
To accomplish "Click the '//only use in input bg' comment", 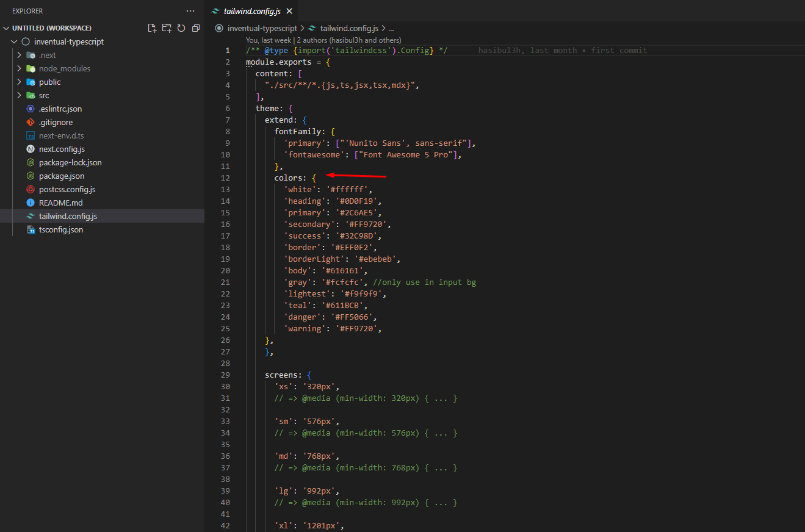I will pos(424,282).
